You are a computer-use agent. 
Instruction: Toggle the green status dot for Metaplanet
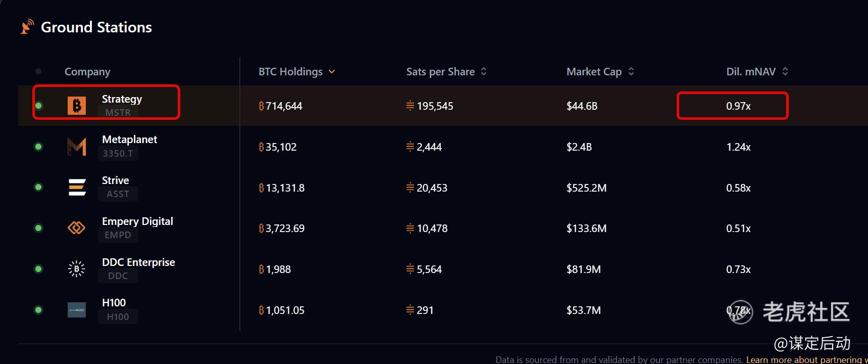38,147
